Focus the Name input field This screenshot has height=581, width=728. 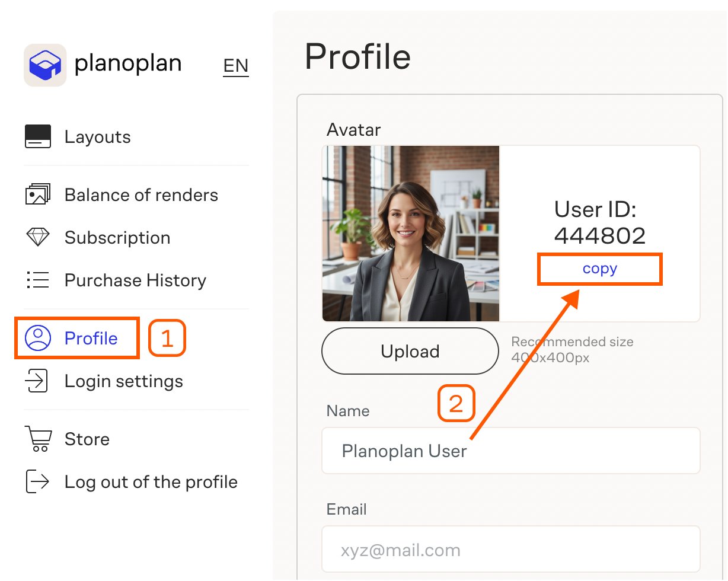tap(510, 451)
